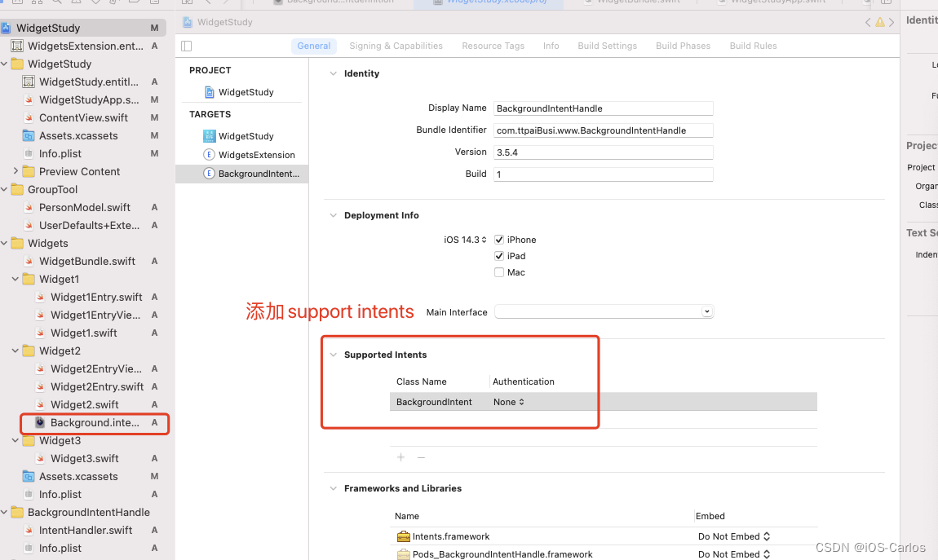
Task: Open WidgetsExtension.ent... entitlements file
Action: click(x=86, y=46)
